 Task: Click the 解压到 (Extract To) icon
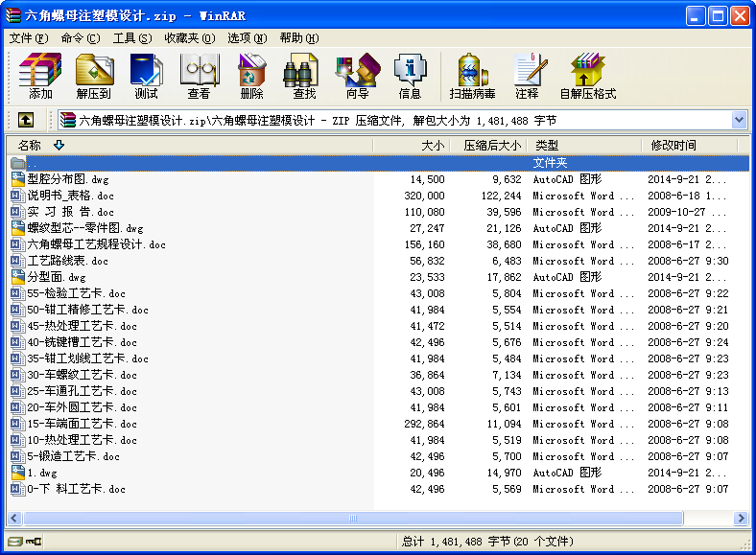coord(93,76)
